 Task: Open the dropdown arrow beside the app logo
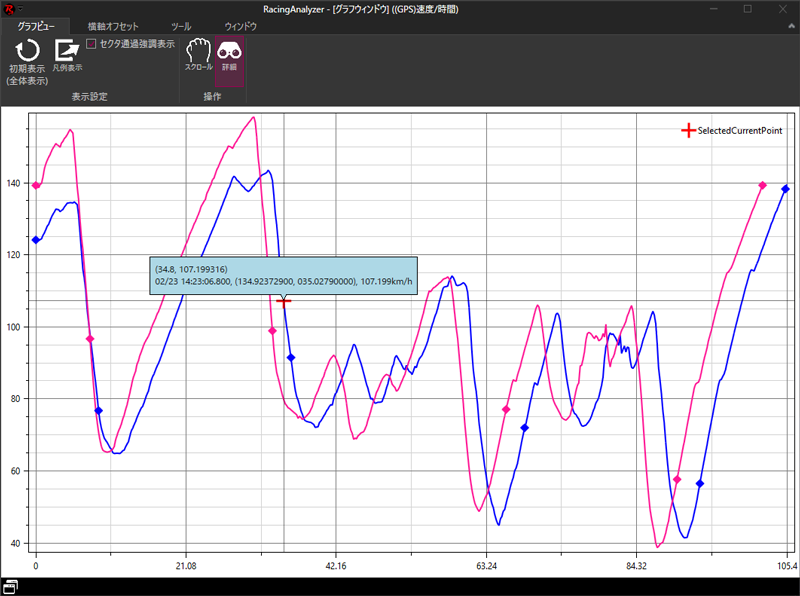[19, 8]
